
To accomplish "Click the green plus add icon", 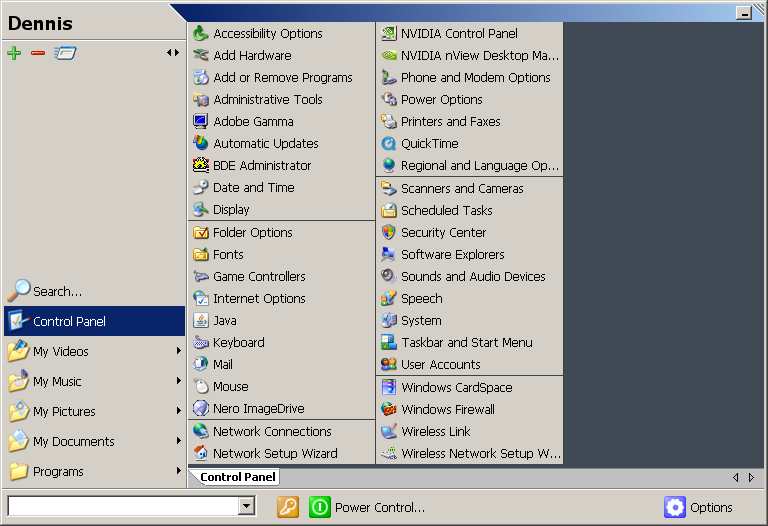I will coord(14,53).
